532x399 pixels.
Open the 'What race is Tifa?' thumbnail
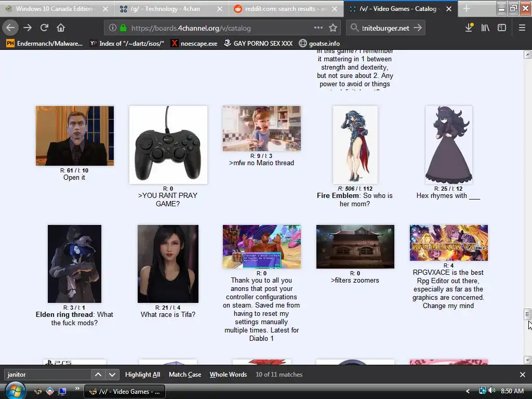pyautogui.click(x=168, y=264)
